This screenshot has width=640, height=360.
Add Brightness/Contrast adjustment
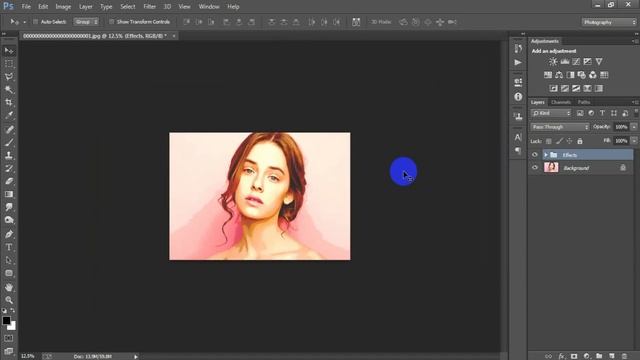coord(553,62)
